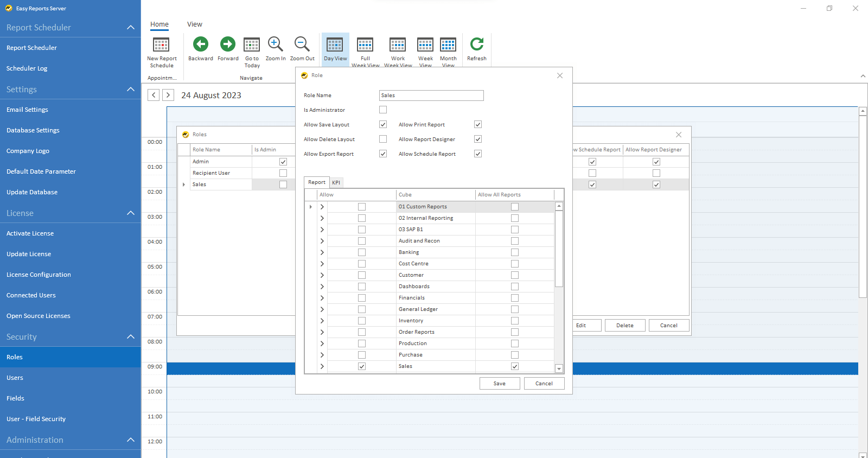868x458 pixels.
Task: Expand the 01 Custom Reports row
Action: 322,207
